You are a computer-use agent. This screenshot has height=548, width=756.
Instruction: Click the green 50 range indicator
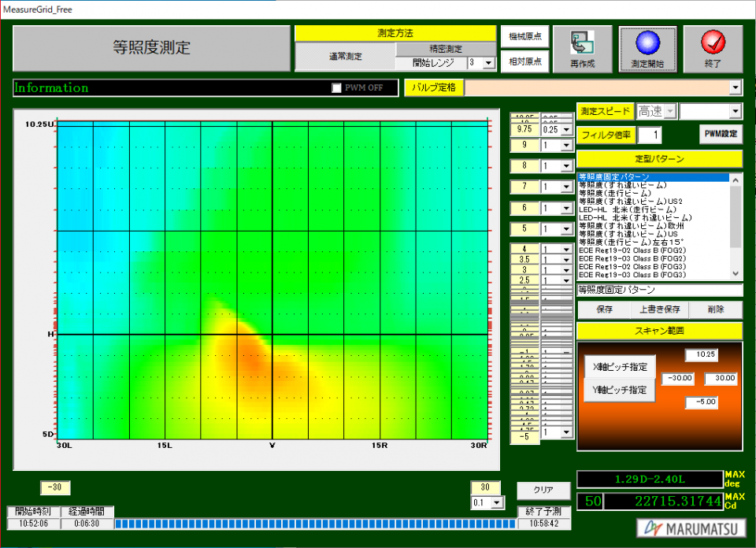[x=590, y=502]
